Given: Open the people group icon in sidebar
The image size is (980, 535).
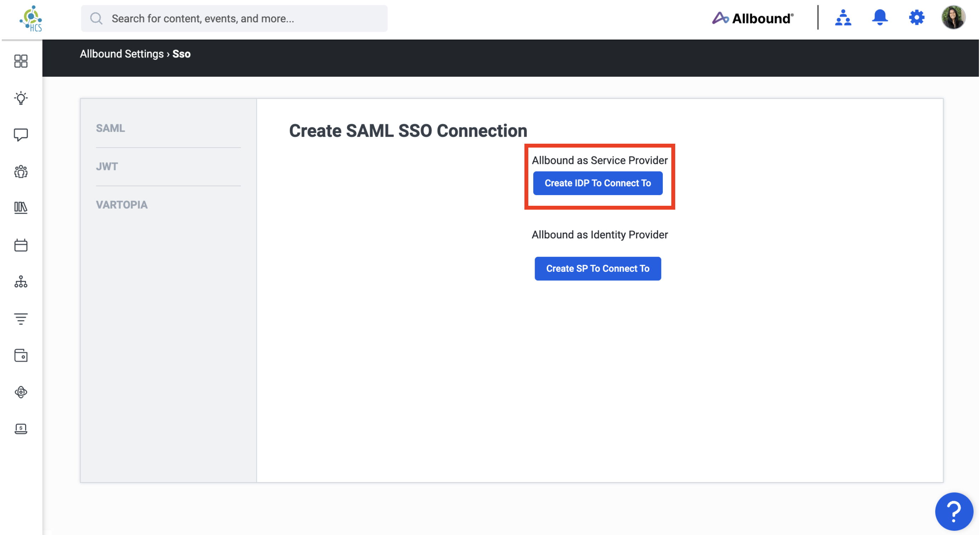Looking at the screenshot, I should click(21, 172).
